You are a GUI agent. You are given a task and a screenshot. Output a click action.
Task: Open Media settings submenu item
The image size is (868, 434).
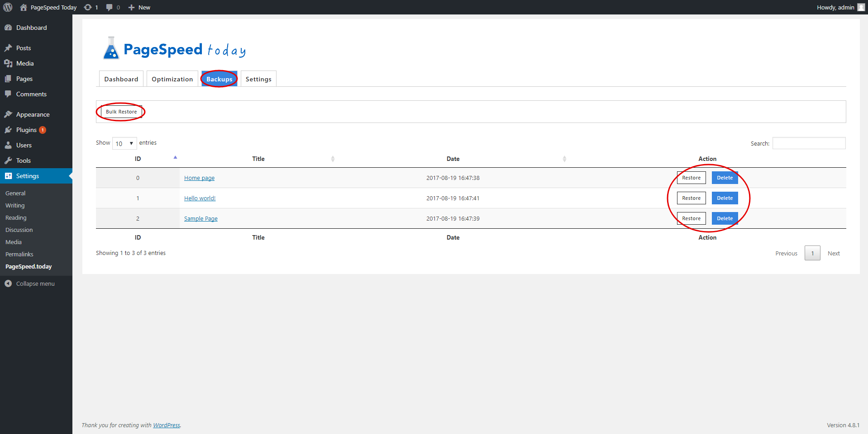pos(14,242)
